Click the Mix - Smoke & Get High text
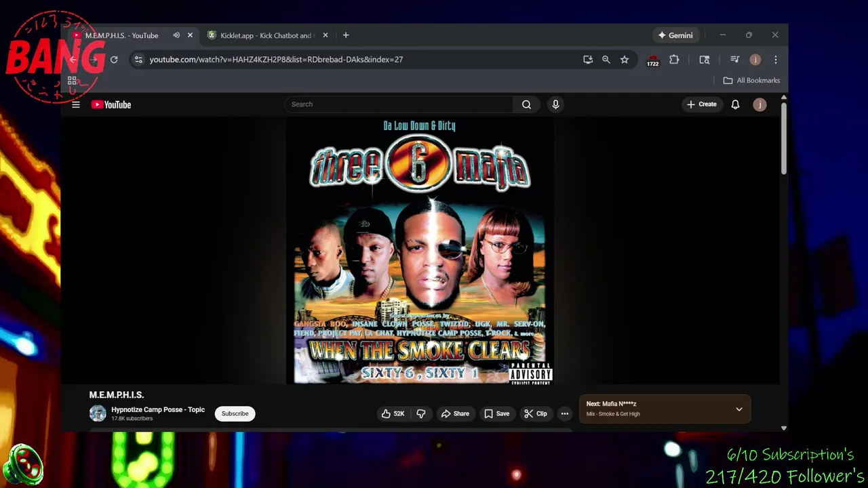The height and width of the screenshot is (488, 868). click(613, 414)
